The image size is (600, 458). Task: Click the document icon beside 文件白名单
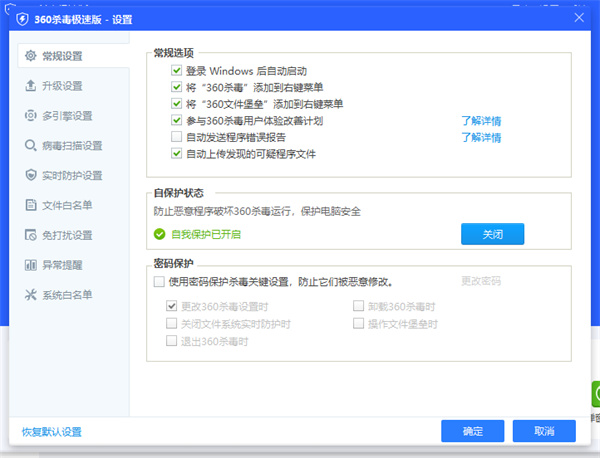pos(31,205)
